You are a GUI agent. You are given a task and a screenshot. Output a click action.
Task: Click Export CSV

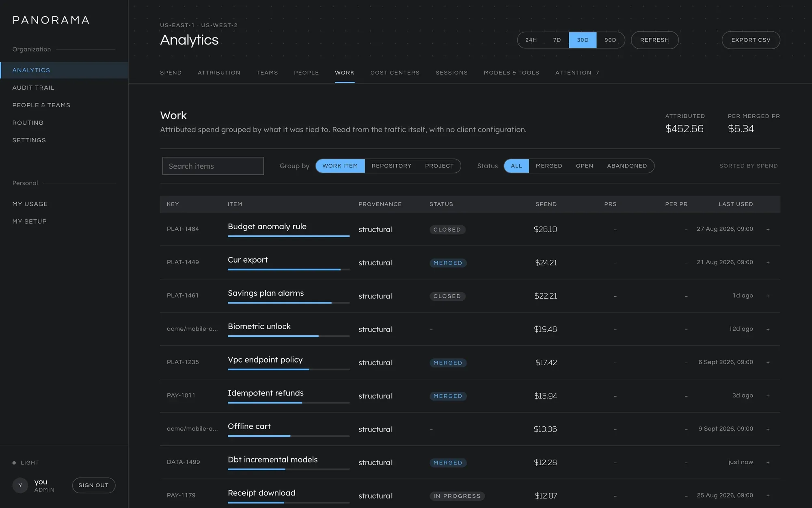751,40
